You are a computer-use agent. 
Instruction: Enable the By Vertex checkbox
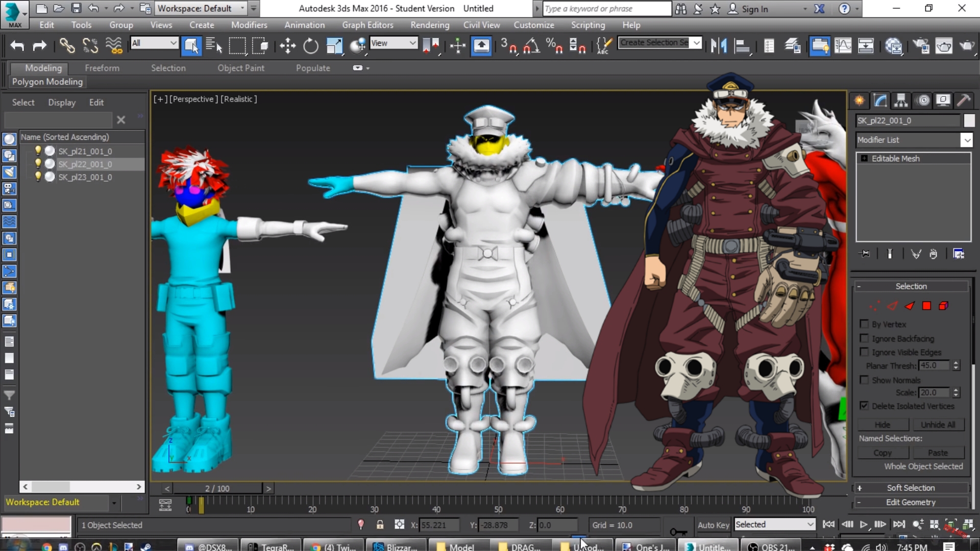coord(864,324)
